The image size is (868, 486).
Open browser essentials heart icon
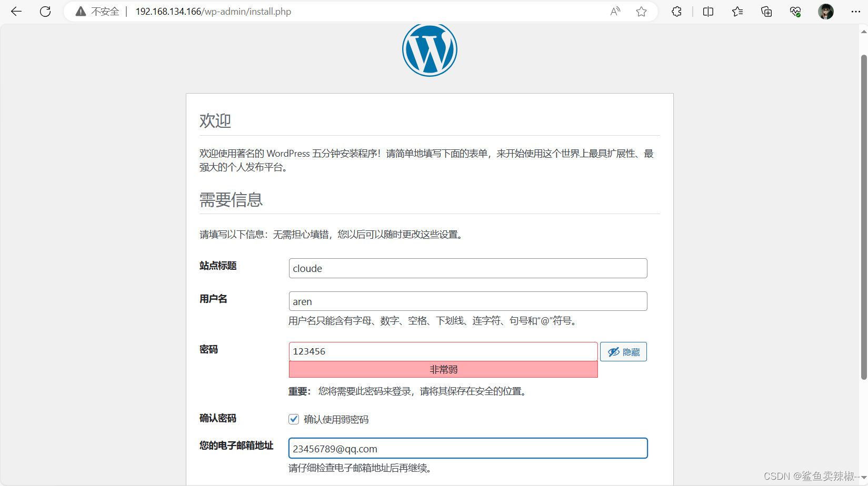tap(795, 12)
